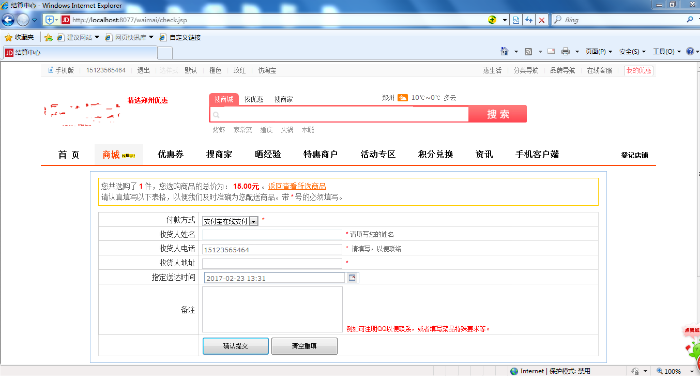Open the 安全(S) command bar menu

pyautogui.click(x=632, y=52)
